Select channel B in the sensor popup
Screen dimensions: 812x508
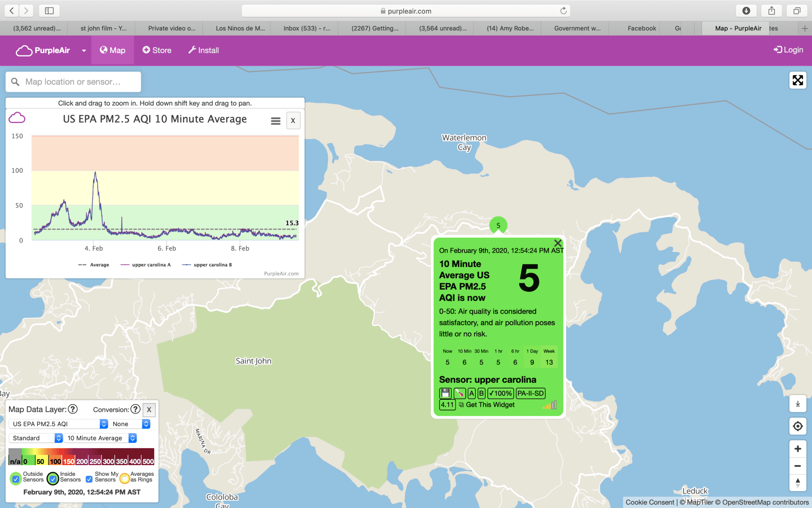pyautogui.click(x=481, y=393)
